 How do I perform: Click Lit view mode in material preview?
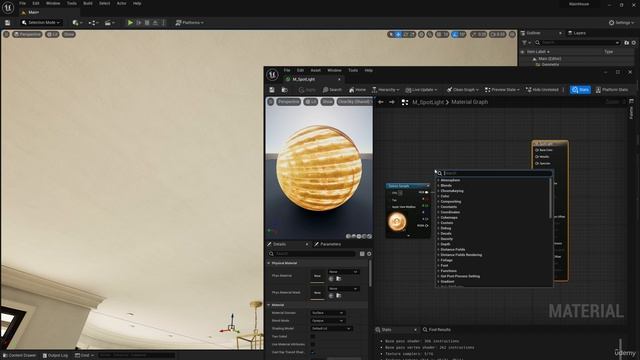point(311,102)
